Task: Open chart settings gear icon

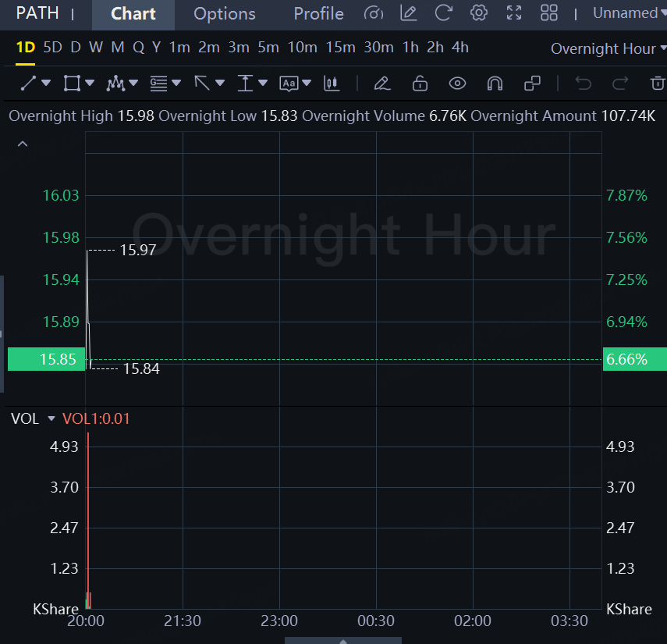Action: click(479, 13)
